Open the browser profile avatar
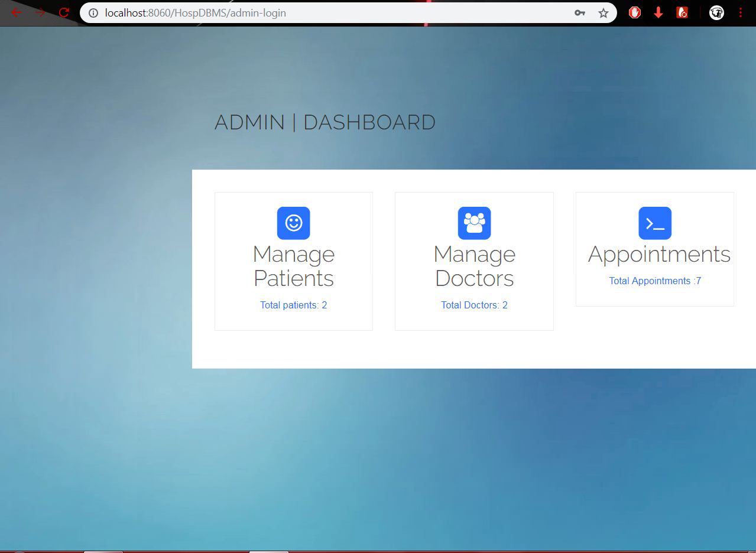Image resolution: width=756 pixels, height=553 pixels. coord(716,12)
